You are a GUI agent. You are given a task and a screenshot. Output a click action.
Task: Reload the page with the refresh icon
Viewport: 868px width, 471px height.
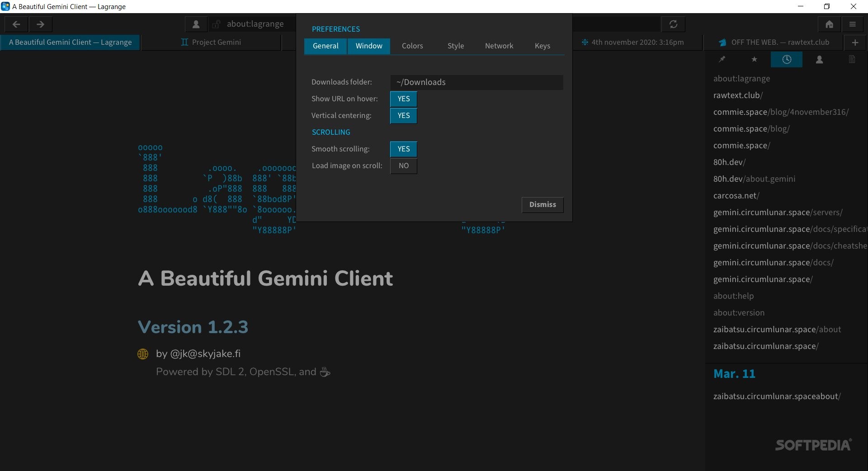point(673,24)
